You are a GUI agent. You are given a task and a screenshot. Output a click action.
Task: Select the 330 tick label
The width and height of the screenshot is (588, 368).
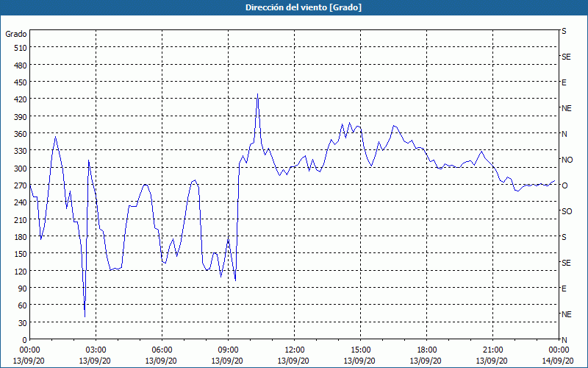pyautogui.click(x=21, y=151)
